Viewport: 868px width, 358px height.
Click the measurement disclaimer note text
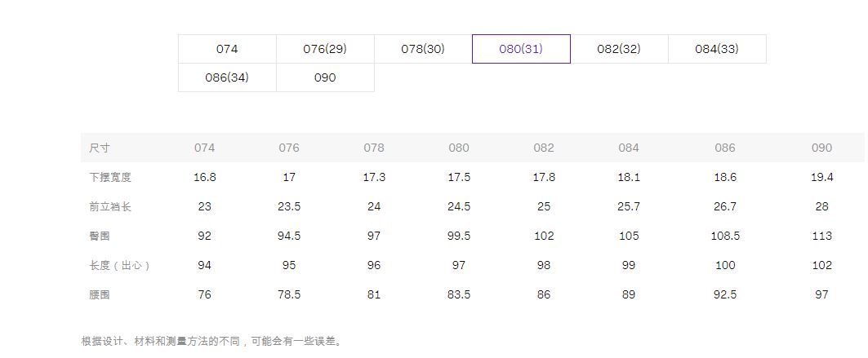[212, 341]
